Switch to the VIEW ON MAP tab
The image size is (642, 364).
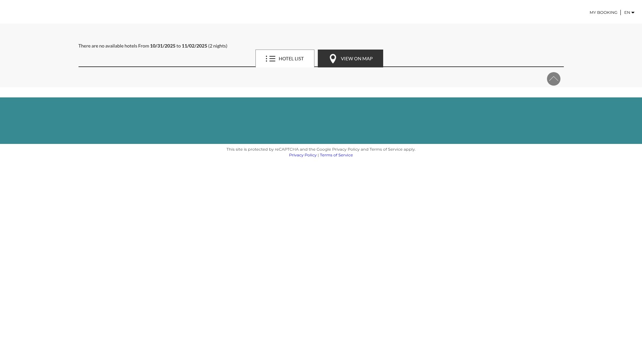[x=350, y=59]
